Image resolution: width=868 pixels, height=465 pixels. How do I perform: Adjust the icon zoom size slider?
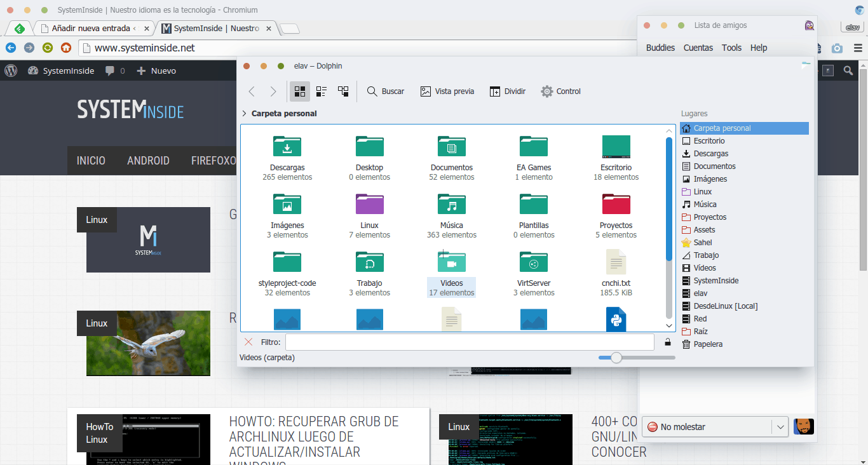616,358
